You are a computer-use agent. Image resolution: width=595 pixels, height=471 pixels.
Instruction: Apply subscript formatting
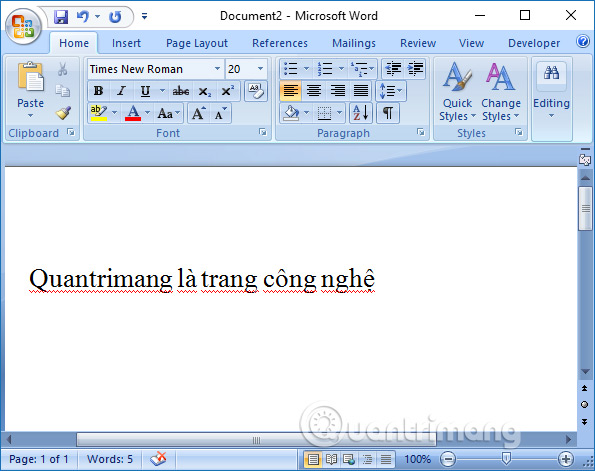205,91
